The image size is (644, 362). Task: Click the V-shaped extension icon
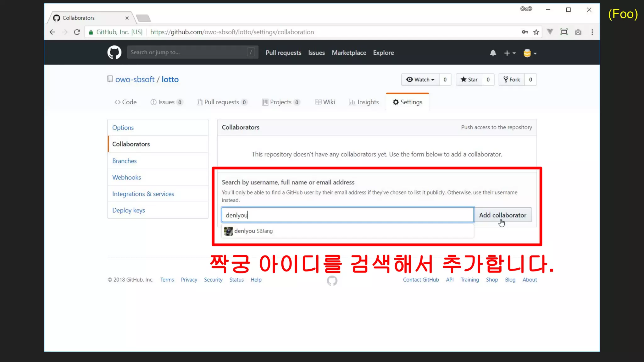(550, 32)
